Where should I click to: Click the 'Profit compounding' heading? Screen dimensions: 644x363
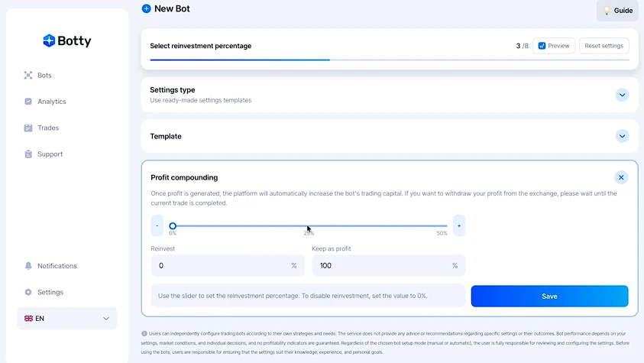click(184, 177)
